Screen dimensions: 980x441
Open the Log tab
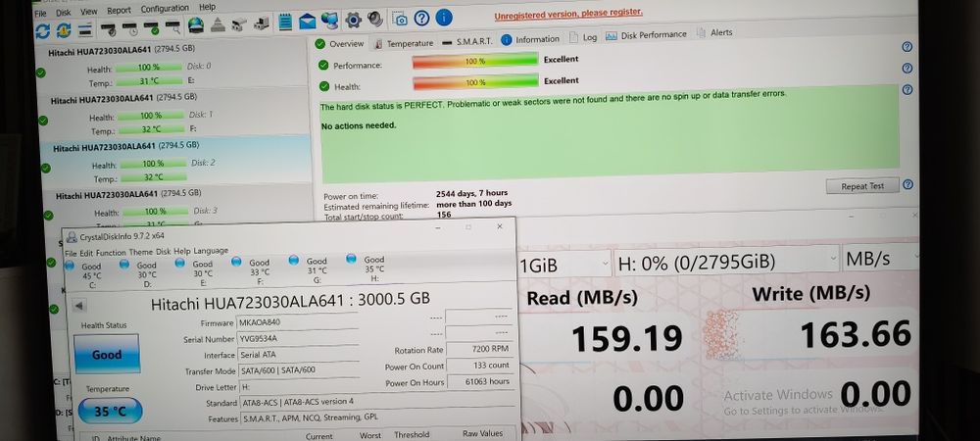[x=583, y=37]
